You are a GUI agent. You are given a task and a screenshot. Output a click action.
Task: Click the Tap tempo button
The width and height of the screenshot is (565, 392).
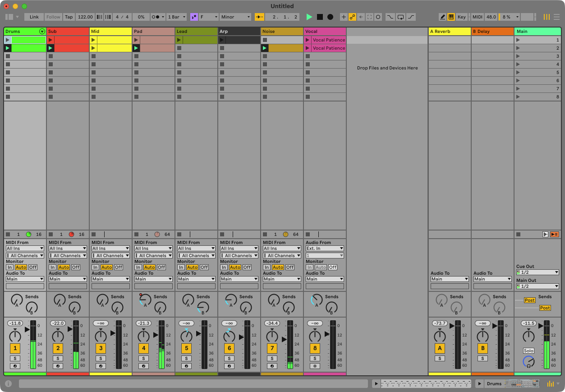tap(69, 17)
